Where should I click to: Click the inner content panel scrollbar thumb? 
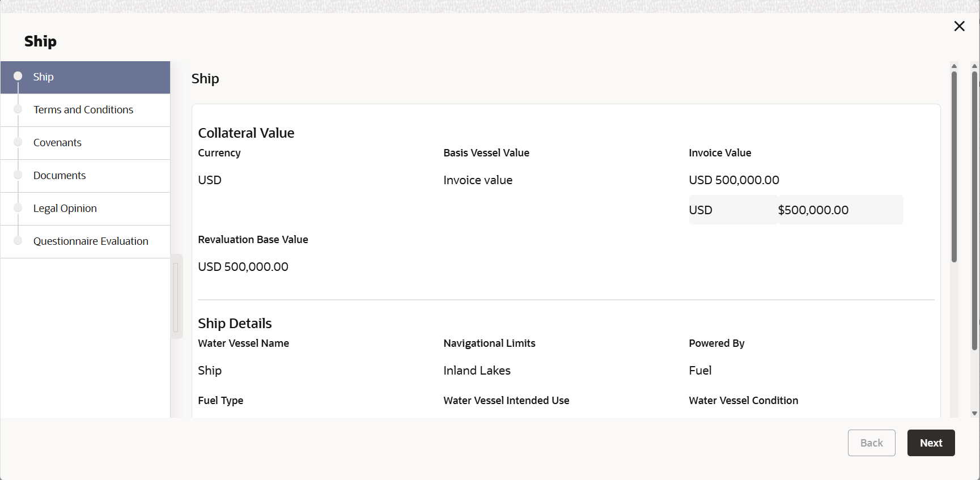pyautogui.click(x=954, y=167)
